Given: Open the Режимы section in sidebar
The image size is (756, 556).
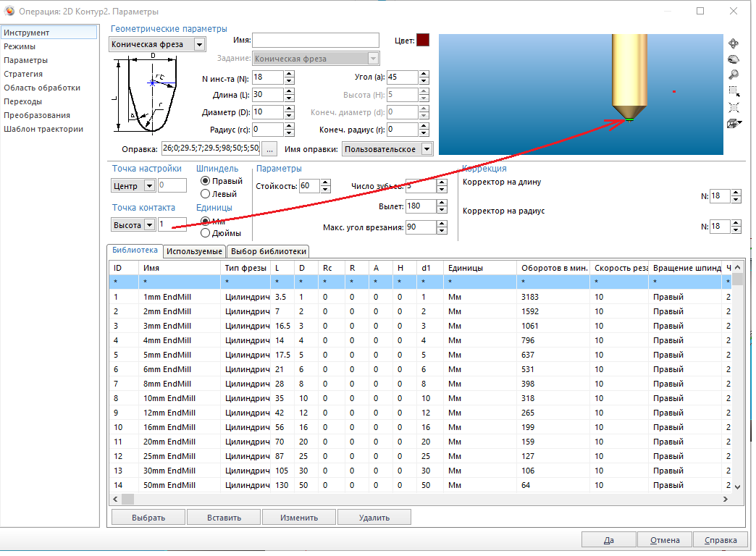Looking at the screenshot, I should [20, 46].
